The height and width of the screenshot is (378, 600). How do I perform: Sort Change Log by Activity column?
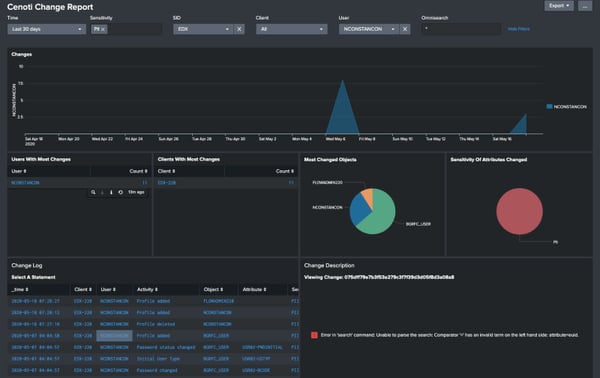pyautogui.click(x=147, y=290)
